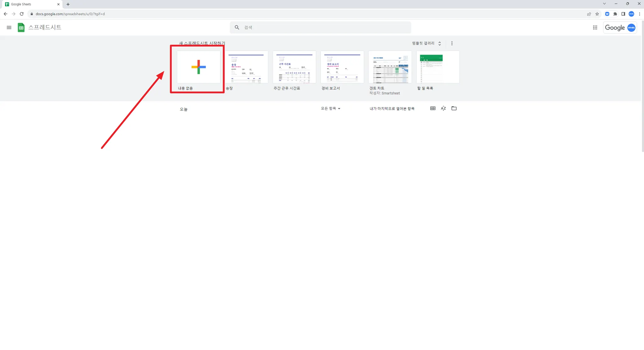Open the Chrome tab search chevron
Viewport: 644px width, 350px height.
(x=604, y=4)
